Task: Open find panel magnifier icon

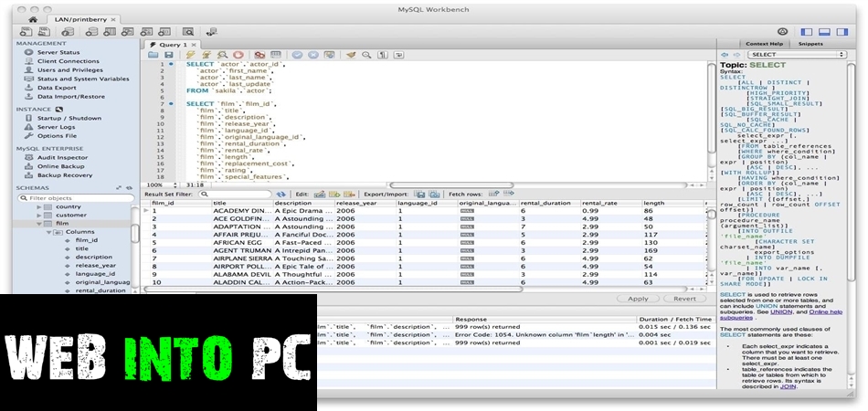Action: pyautogui.click(x=366, y=55)
